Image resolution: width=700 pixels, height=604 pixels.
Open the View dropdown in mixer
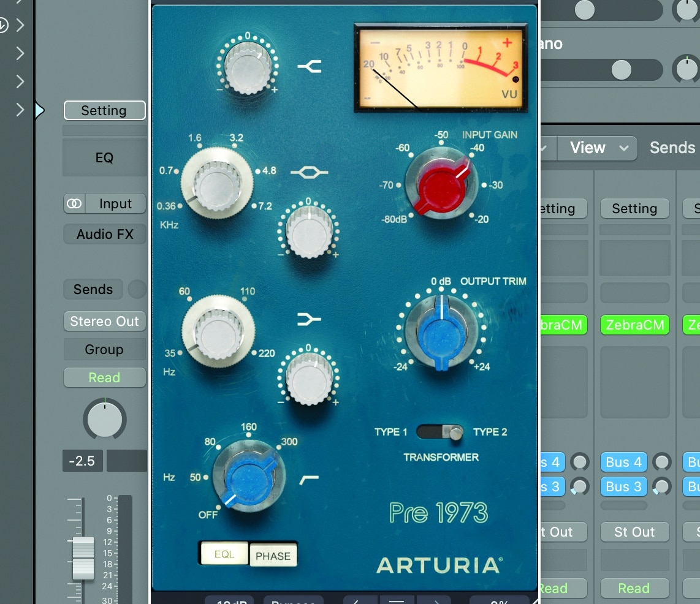pos(597,148)
